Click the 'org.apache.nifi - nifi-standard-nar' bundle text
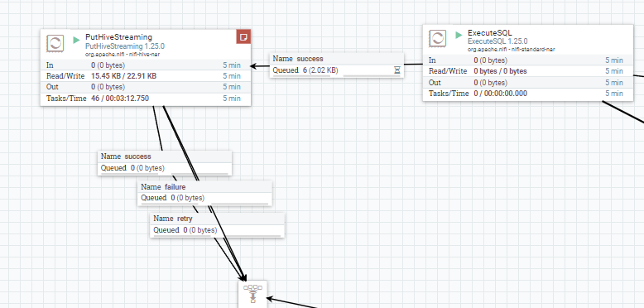This screenshot has width=644, height=308. point(512,50)
